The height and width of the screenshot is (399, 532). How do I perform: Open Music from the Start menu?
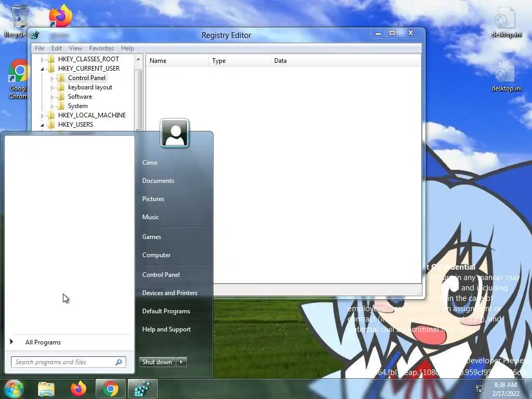click(x=150, y=217)
